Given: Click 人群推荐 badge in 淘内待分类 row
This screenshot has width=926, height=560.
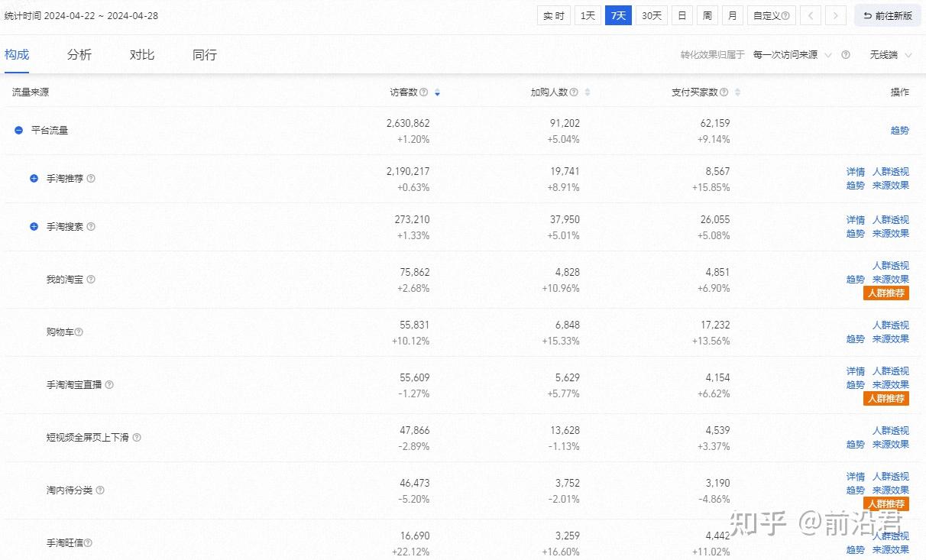Looking at the screenshot, I should 886,504.
